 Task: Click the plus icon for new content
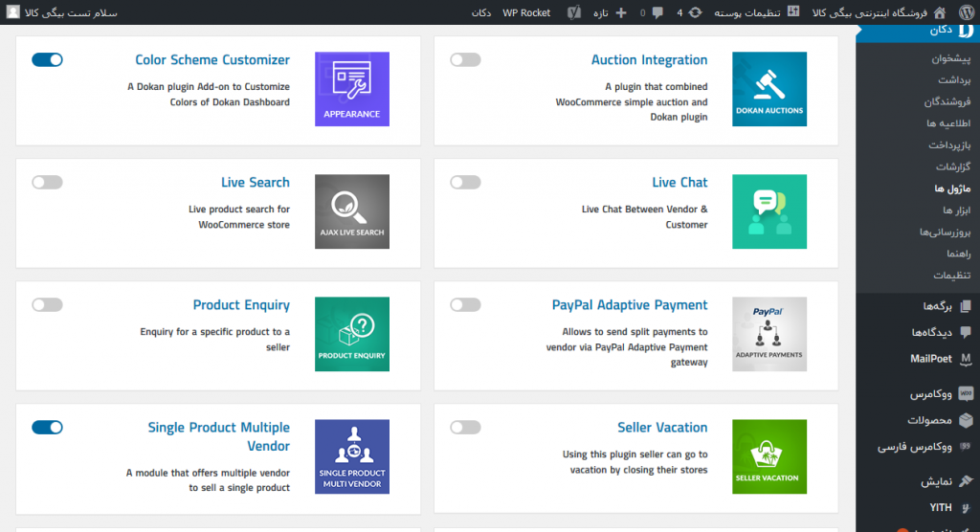click(620, 12)
